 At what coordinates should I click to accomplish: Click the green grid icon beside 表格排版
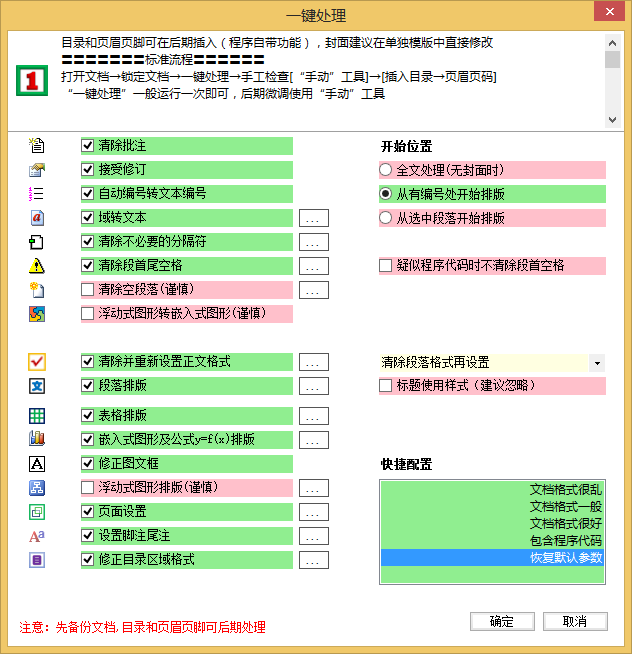[x=37, y=416]
